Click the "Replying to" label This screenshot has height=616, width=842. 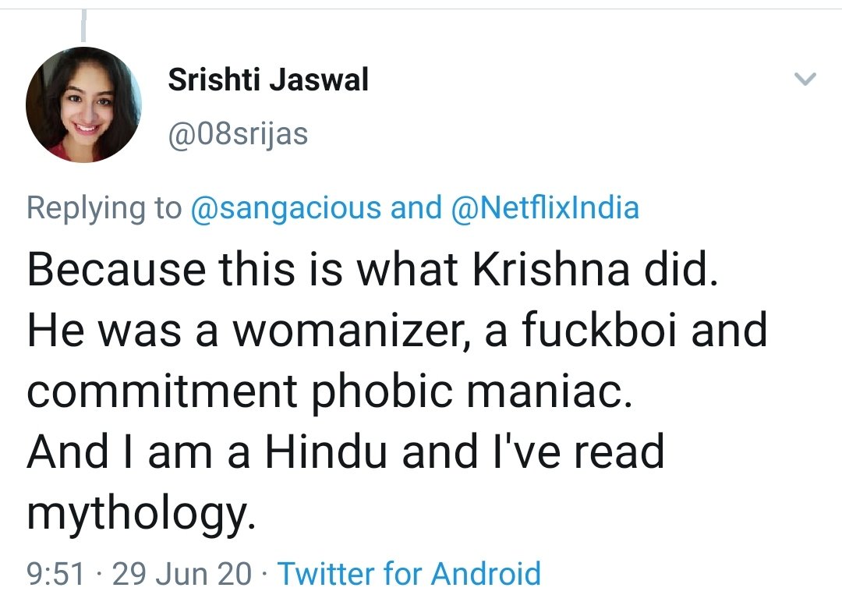coord(104,209)
